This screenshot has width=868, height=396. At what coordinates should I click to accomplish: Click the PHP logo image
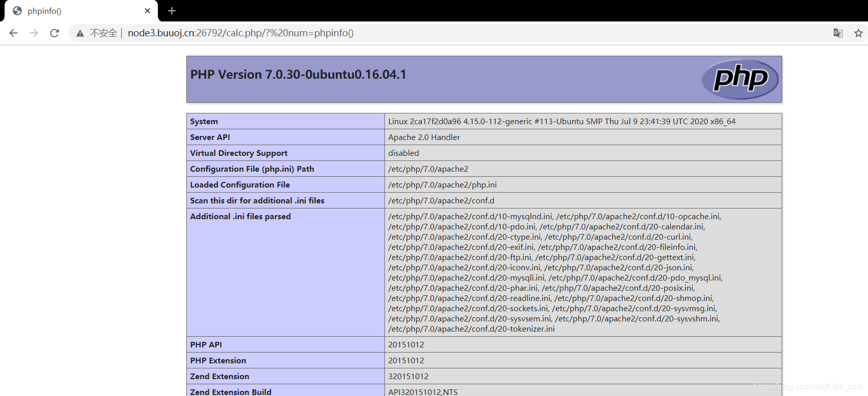(x=740, y=79)
